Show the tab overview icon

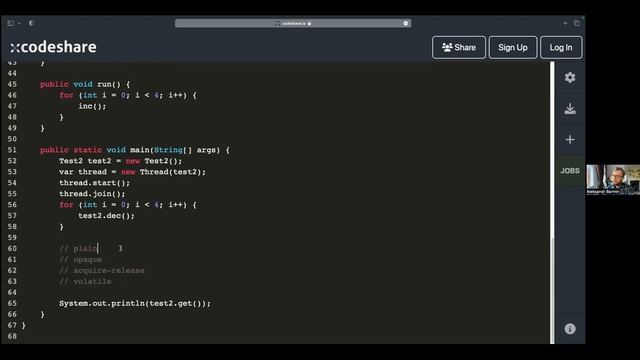(576, 23)
